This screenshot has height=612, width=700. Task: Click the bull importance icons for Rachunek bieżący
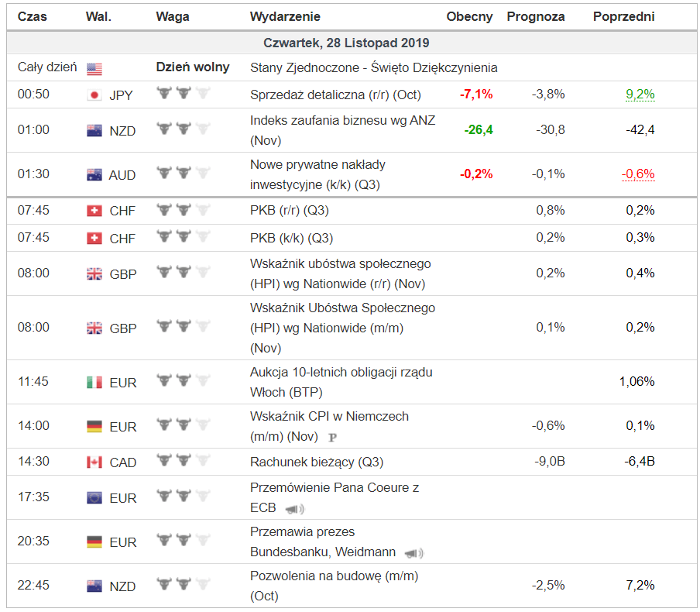183,462
